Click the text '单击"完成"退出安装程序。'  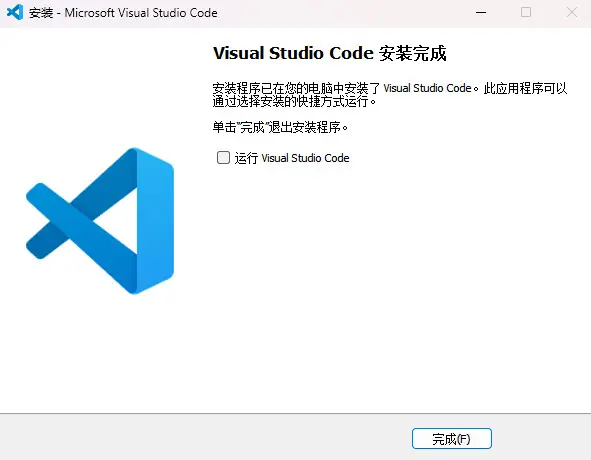click(280, 127)
